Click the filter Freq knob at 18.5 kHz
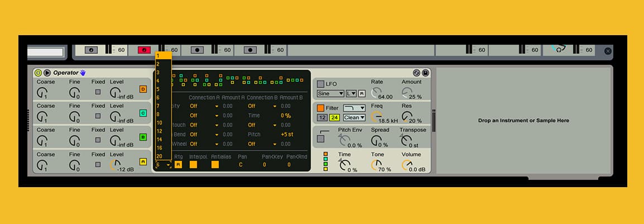 point(376,116)
